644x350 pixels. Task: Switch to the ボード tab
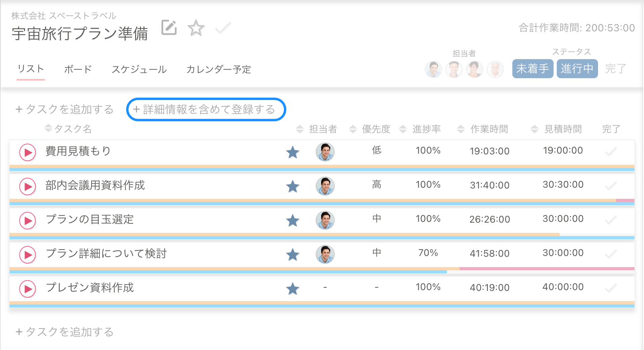pos(78,69)
